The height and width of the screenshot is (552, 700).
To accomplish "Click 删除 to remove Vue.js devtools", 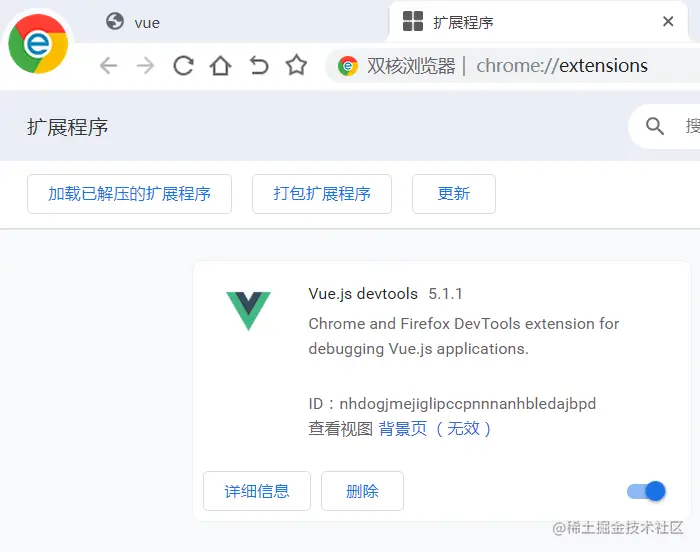I will coord(362,491).
